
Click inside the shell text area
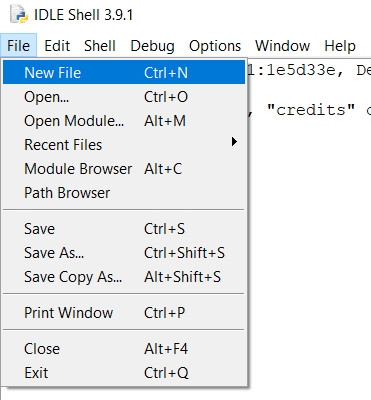pyautogui.click(x=310, y=233)
